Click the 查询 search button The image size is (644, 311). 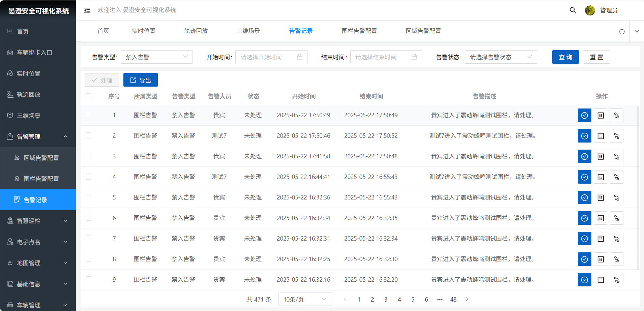565,57
